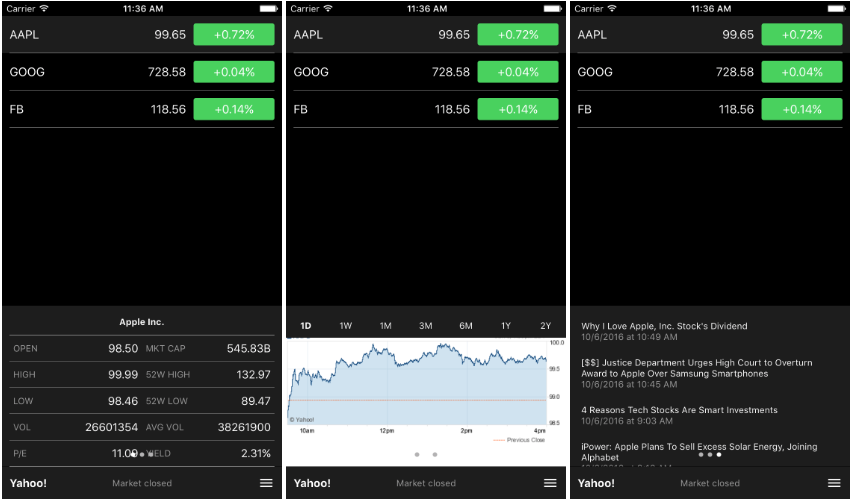The image size is (850, 500).
Task: Select FB ticker on the chart screen
Action: tap(300, 109)
